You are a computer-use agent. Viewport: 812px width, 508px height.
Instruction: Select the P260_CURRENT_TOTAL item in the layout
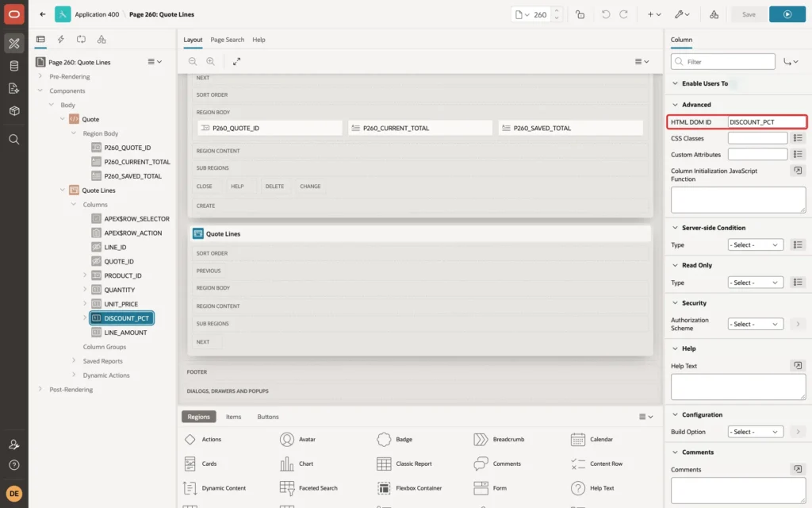pos(420,128)
